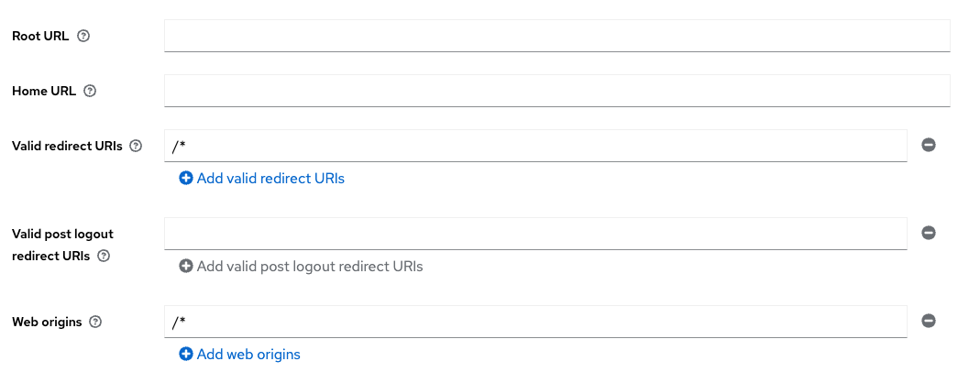Click the Valid redirect URIs label text
980x383 pixels.
(x=67, y=146)
